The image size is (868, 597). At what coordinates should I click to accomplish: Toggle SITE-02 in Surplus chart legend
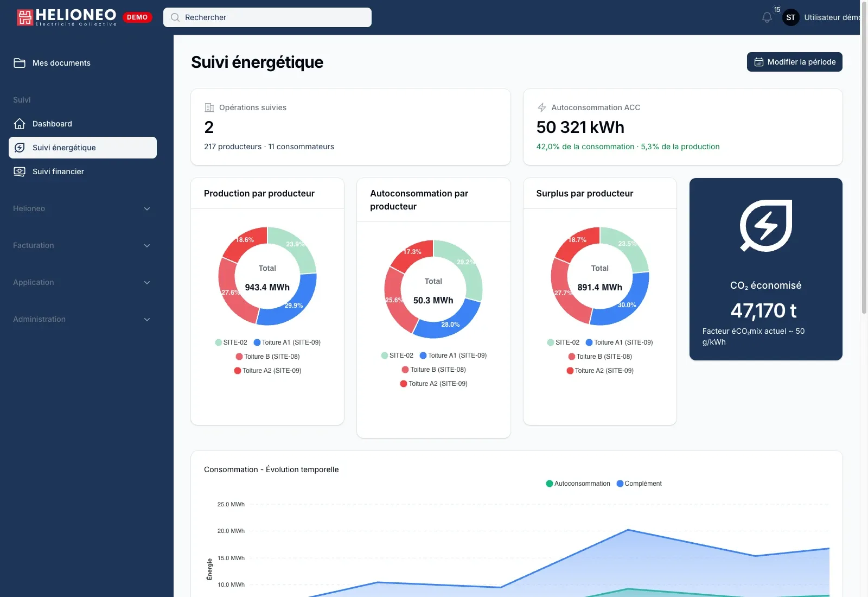pyautogui.click(x=563, y=342)
